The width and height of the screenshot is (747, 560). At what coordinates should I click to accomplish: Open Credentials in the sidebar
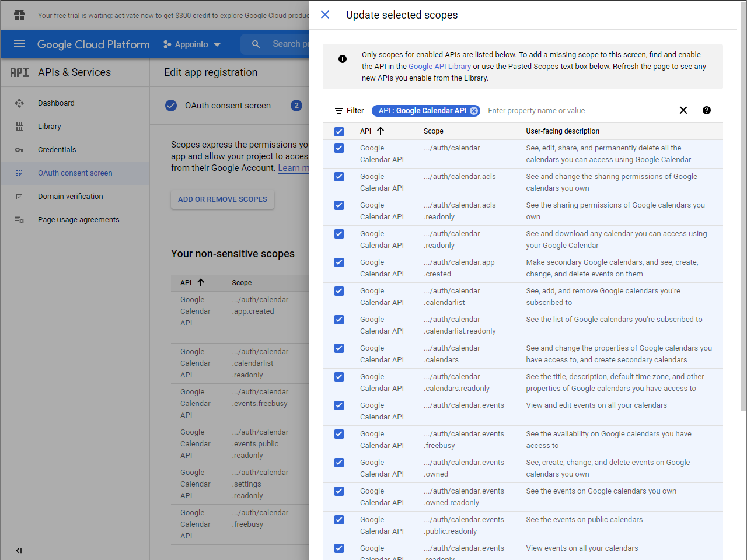point(57,150)
